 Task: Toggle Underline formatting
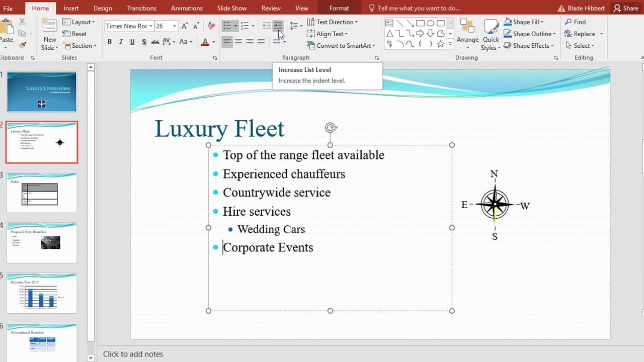pos(132,42)
